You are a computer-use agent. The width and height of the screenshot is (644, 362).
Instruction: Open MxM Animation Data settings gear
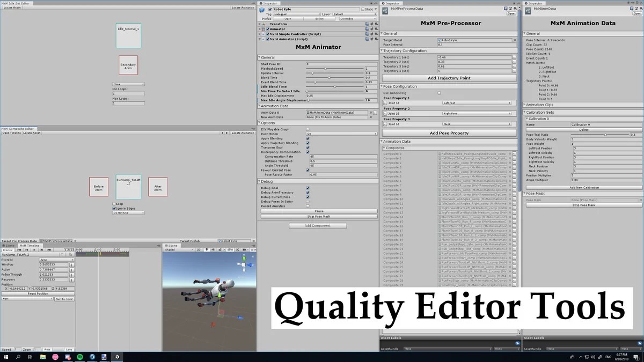[x=641, y=8]
